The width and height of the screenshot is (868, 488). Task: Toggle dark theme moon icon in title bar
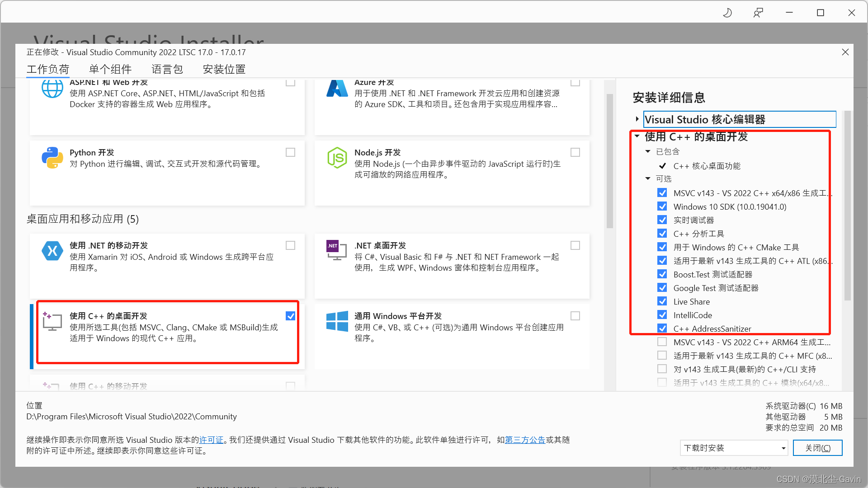(x=727, y=13)
